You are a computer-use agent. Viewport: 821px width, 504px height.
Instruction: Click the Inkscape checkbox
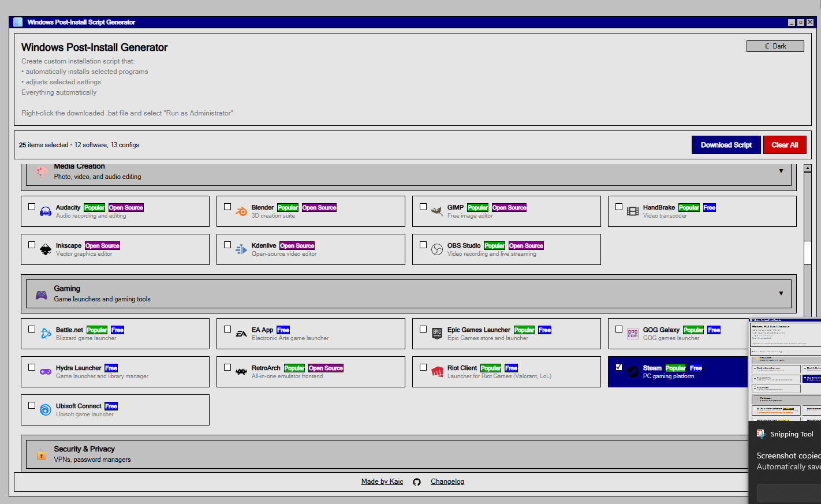(32, 245)
